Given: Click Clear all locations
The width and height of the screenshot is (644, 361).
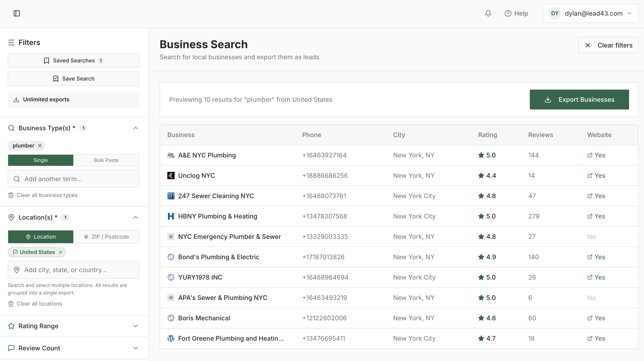Looking at the screenshot, I should [x=35, y=304].
